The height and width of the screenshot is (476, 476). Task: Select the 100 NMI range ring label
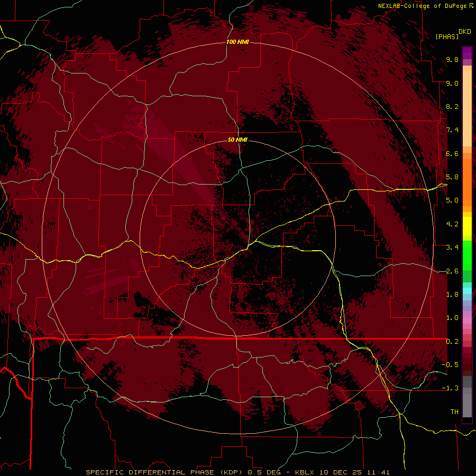(237, 42)
